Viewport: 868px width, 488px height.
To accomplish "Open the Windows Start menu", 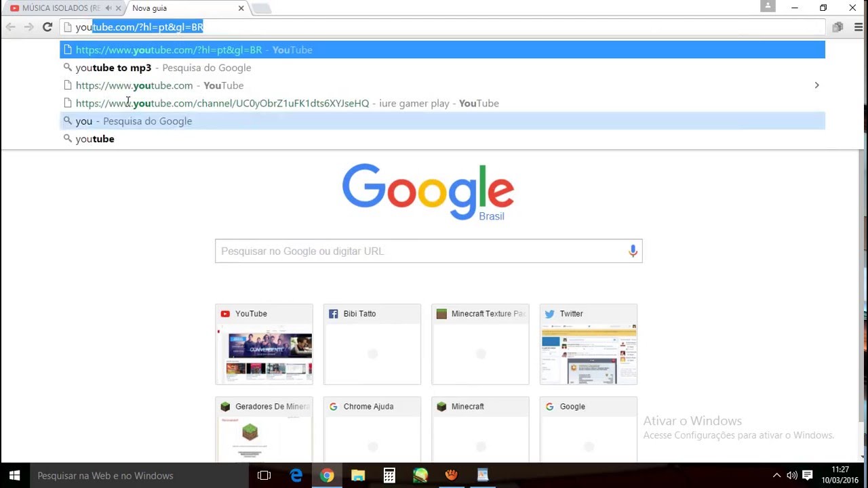I will (x=15, y=475).
